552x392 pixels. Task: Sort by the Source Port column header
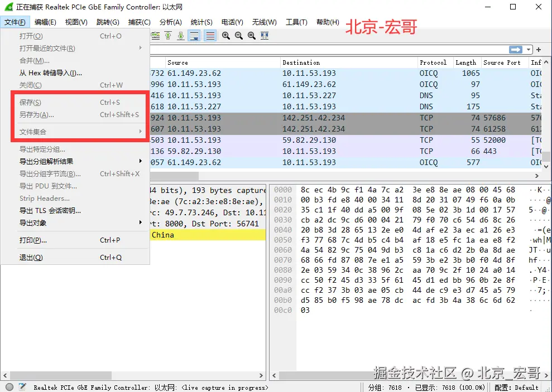click(505, 62)
